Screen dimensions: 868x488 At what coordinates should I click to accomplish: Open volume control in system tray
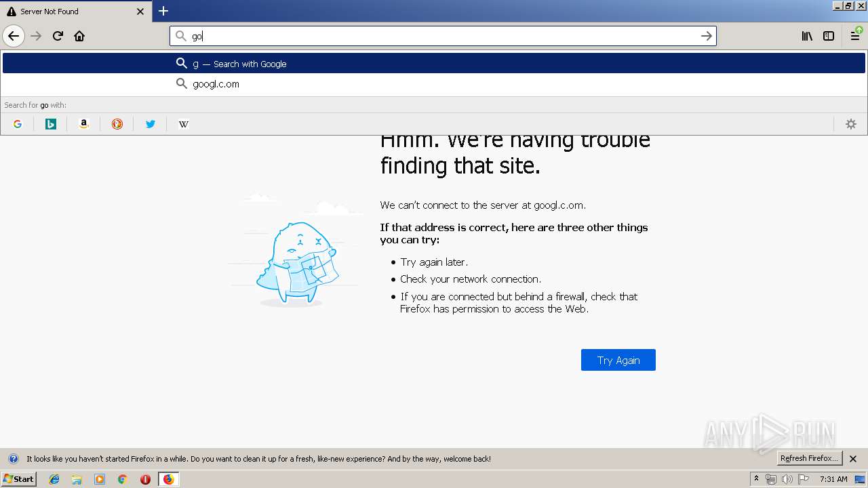[787, 479]
